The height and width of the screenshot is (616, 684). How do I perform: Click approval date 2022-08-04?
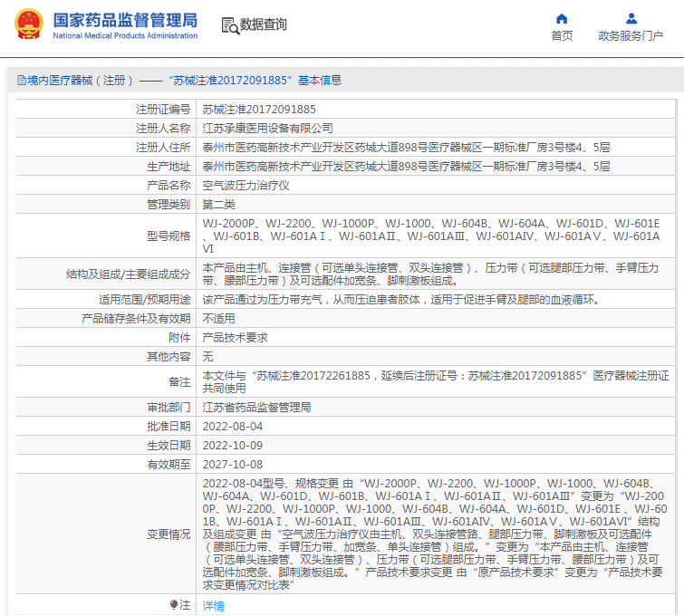pos(233,427)
